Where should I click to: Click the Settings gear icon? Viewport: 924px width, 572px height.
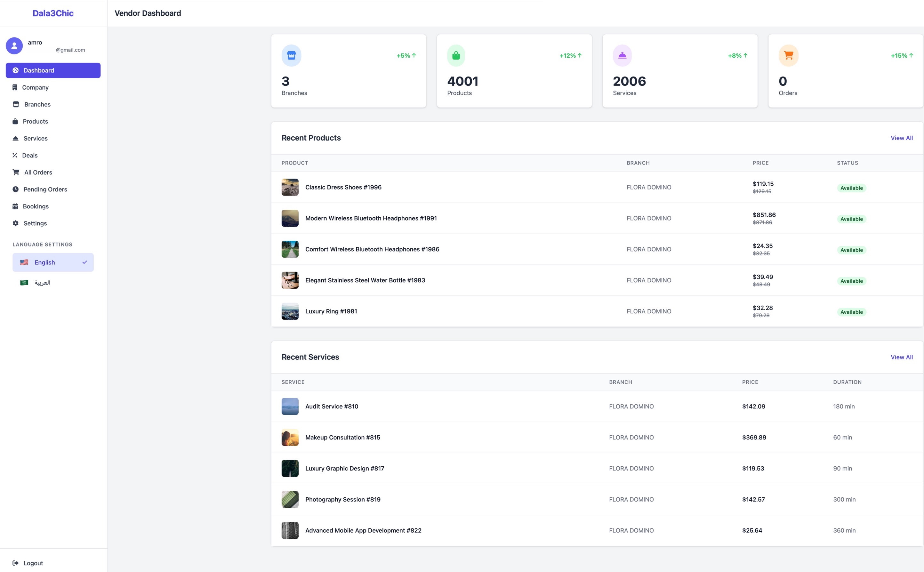point(15,223)
